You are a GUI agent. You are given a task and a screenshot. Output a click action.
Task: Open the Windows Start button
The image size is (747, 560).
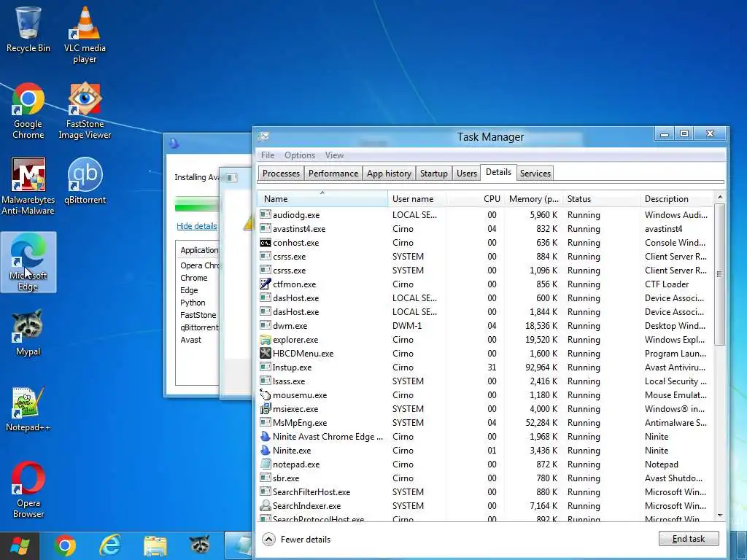point(20,545)
